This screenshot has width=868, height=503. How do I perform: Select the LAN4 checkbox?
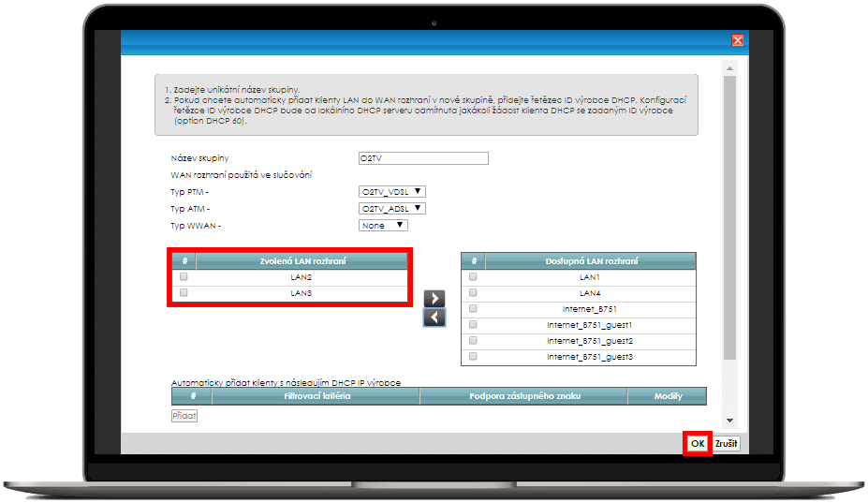pyautogui.click(x=473, y=293)
